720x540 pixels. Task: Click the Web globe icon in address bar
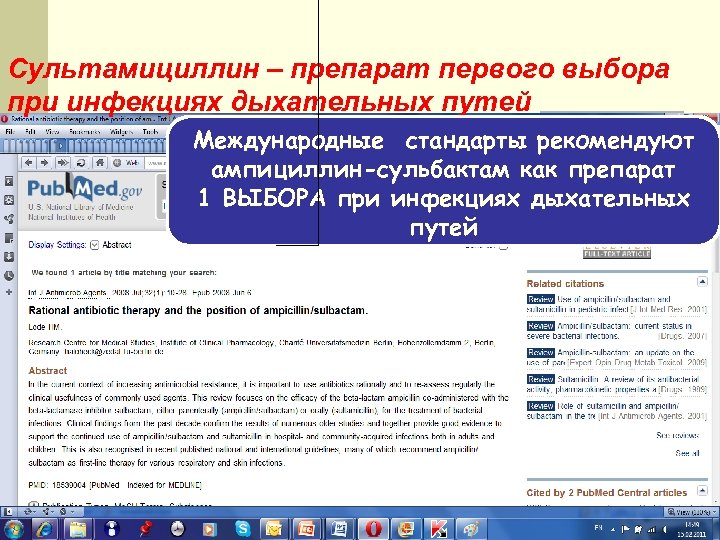click(117, 163)
